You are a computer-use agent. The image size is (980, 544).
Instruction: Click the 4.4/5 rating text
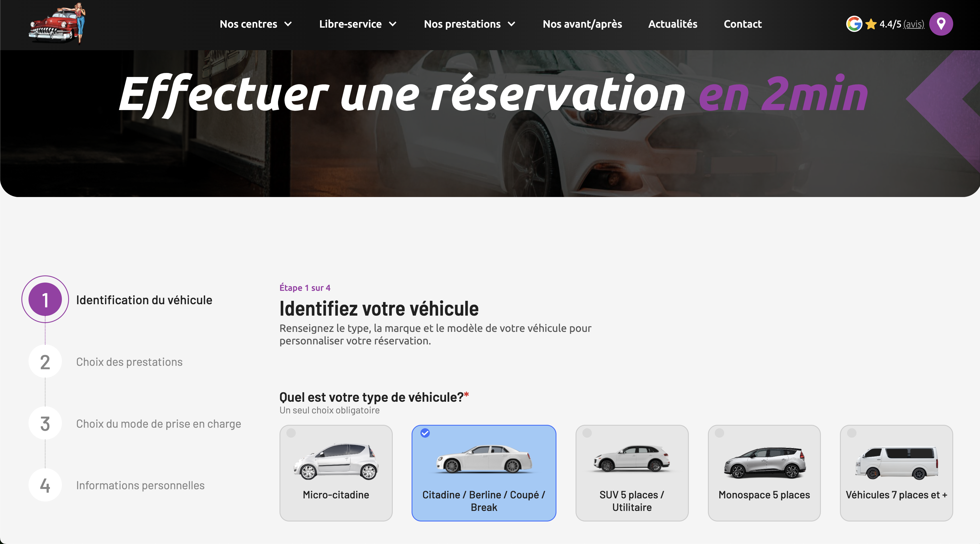[x=890, y=24]
